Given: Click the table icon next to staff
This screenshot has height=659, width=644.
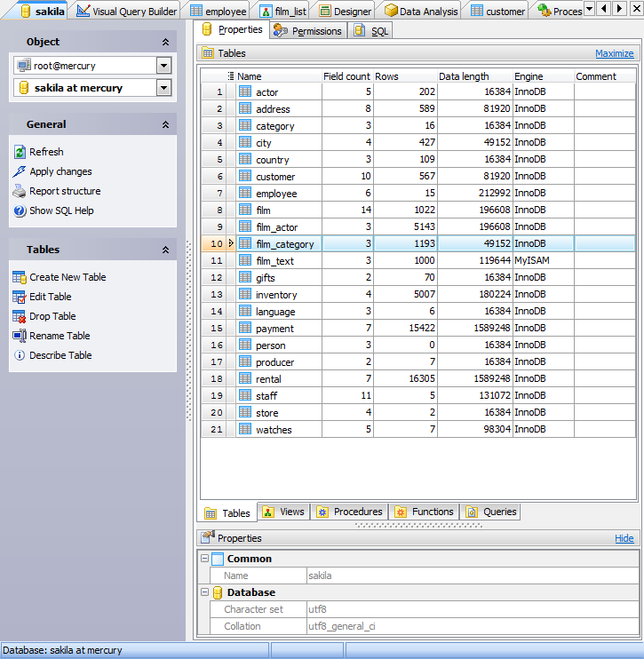Looking at the screenshot, I should (245, 395).
